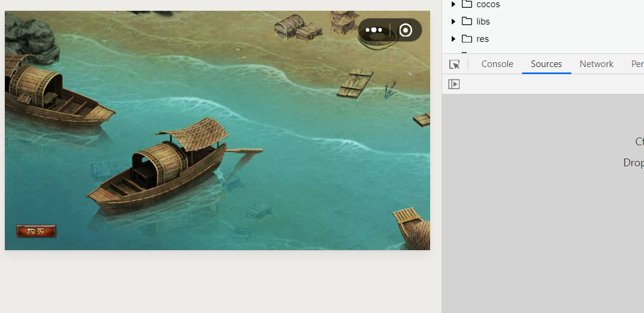Switch to the Console tab
The width and height of the screenshot is (644, 313).
497,64
